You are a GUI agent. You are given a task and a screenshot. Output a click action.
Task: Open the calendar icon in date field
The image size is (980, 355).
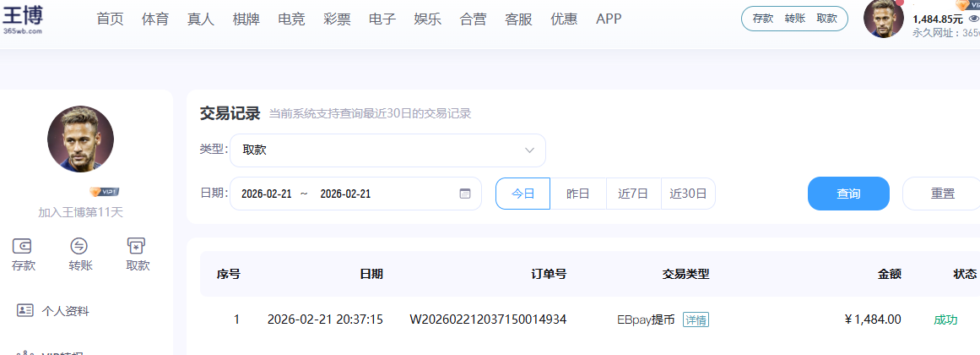pyautogui.click(x=465, y=194)
